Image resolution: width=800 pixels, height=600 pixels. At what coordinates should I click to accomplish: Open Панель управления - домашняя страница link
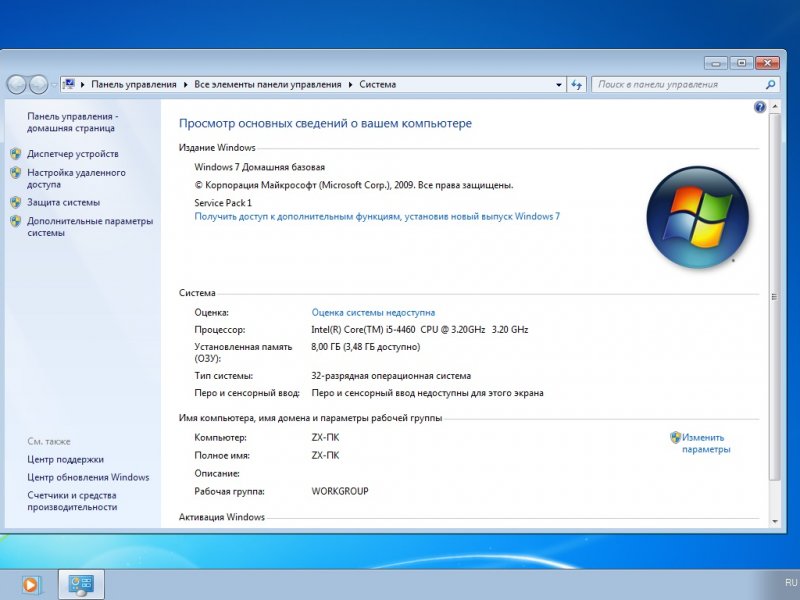click(72, 122)
